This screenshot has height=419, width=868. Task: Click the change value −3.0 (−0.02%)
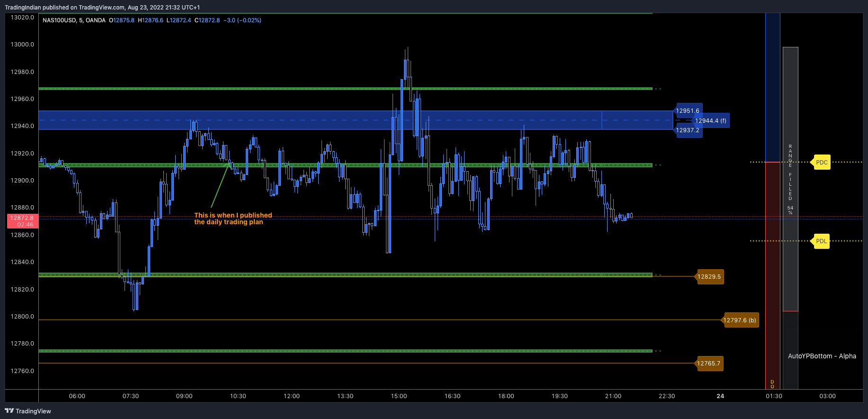tap(242, 20)
